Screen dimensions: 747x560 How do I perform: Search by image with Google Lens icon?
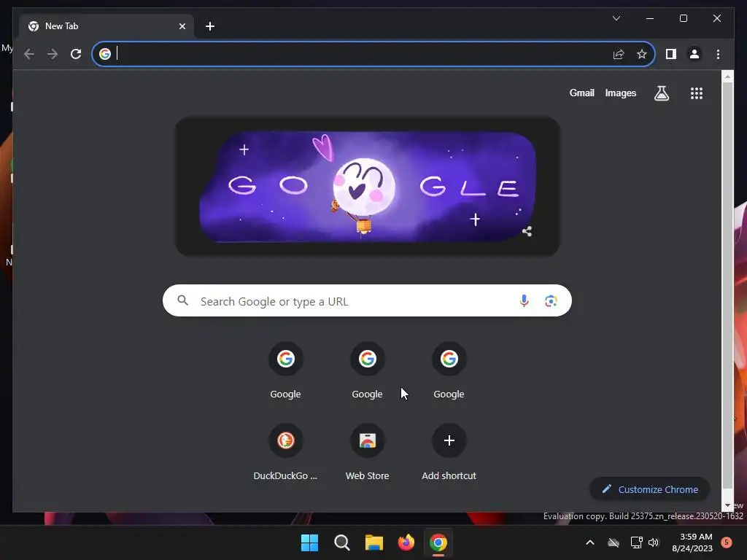point(551,301)
